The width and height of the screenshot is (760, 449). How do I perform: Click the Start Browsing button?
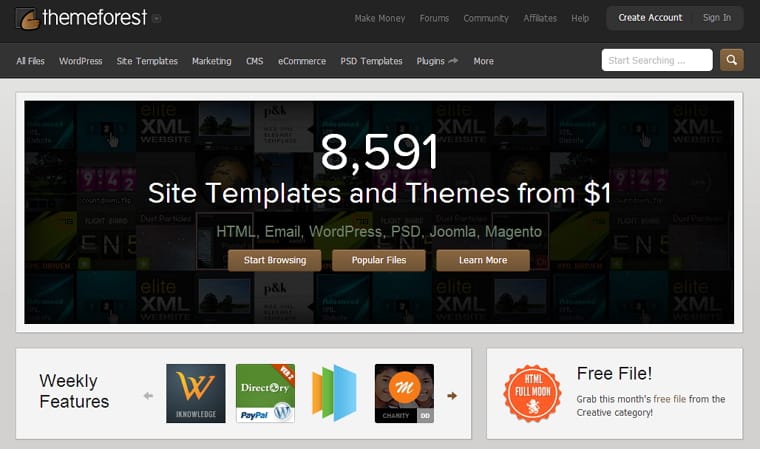tap(275, 260)
